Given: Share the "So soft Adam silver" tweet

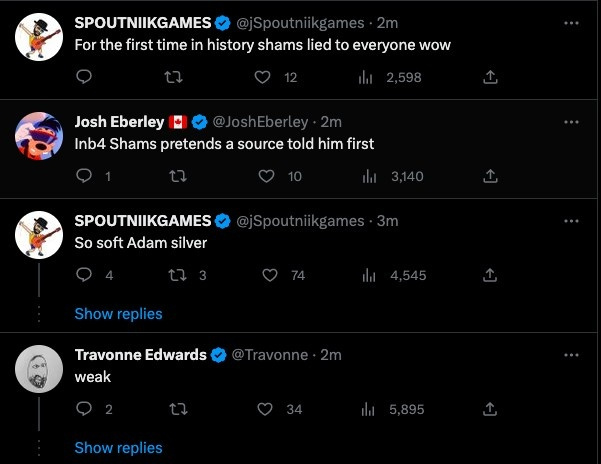Looking at the screenshot, I should pyautogui.click(x=490, y=275).
